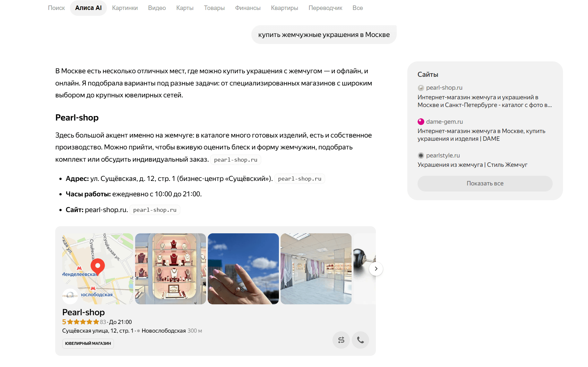Viewport: 588px width, 367px height.
Task: Click the search query bubble about pearl jewelry
Action: click(x=324, y=35)
